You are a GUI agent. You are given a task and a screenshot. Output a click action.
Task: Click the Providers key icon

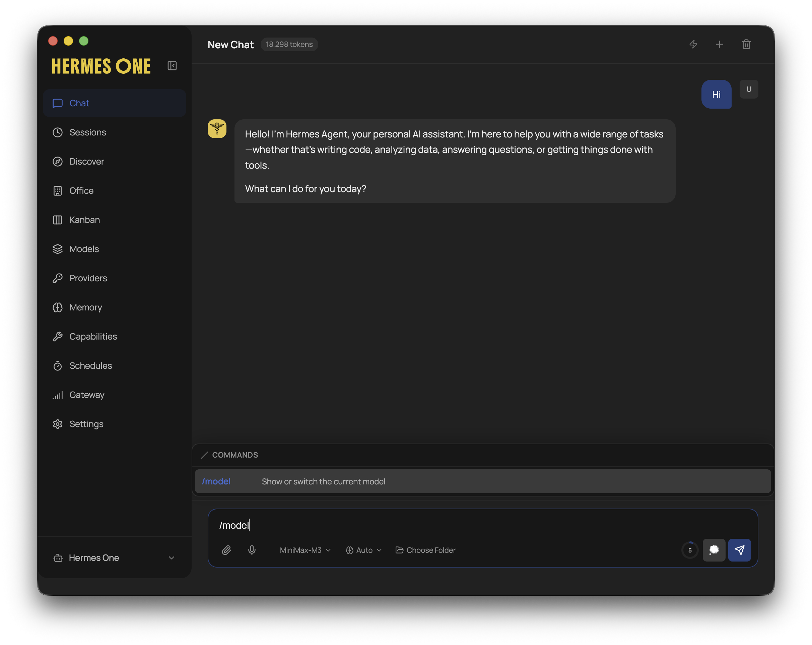click(58, 278)
